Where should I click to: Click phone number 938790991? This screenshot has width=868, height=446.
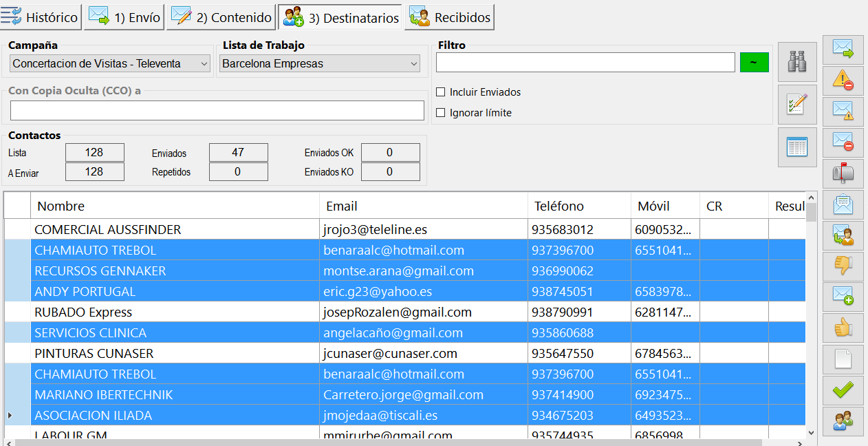(x=563, y=312)
